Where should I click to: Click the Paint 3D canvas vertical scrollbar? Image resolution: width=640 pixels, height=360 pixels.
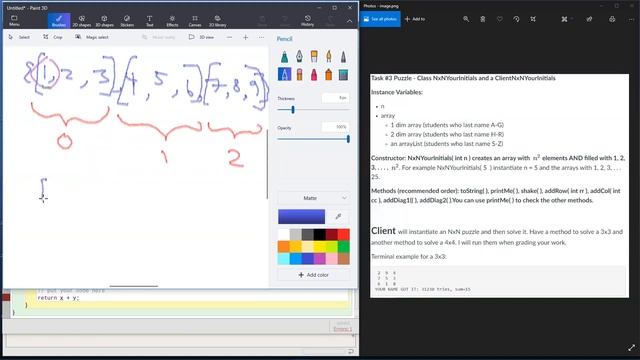(267, 164)
